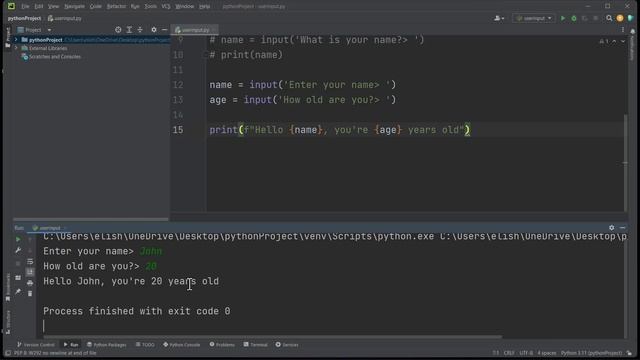Open the orange IDE updates avatar icon

click(620, 18)
